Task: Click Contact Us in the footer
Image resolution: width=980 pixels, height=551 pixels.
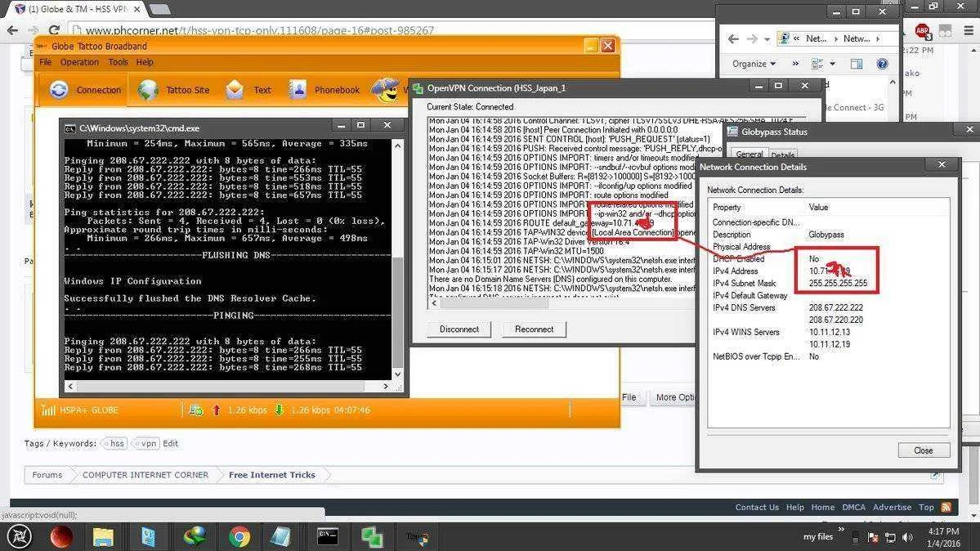Action: [756, 507]
